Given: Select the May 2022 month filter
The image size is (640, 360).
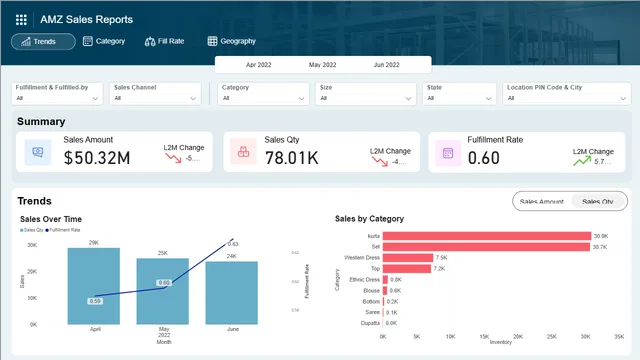Looking at the screenshot, I should (x=322, y=65).
